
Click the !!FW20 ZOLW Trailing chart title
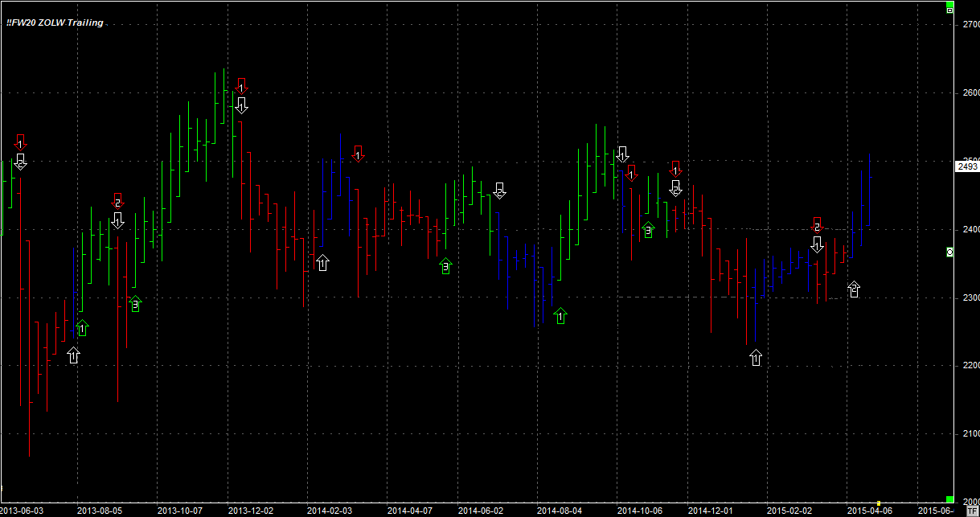55,23
